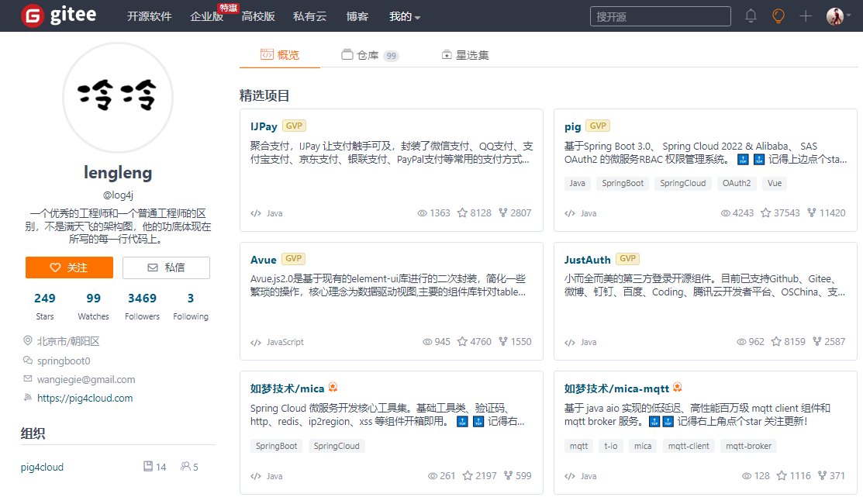The height and width of the screenshot is (504, 863).
Task: Click the location pin icon by 北京市/朝阳区
Action: point(27,341)
